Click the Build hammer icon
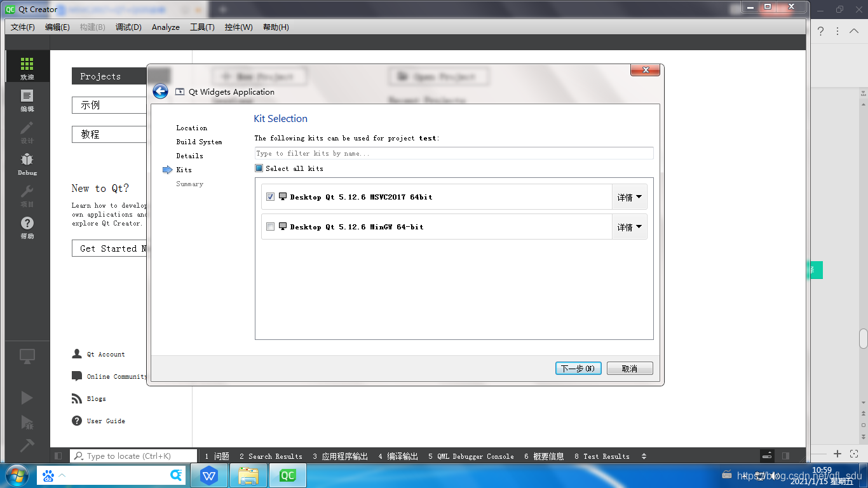Screen dimensions: 868x488 (27, 445)
